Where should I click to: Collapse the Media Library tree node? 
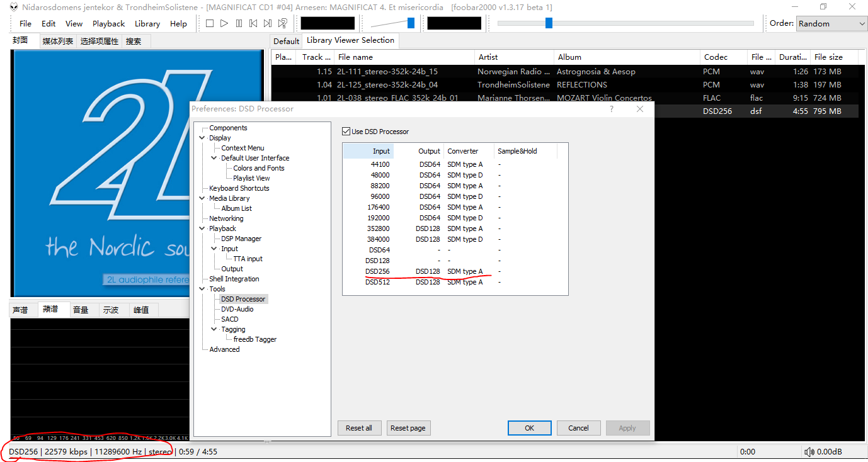click(202, 198)
